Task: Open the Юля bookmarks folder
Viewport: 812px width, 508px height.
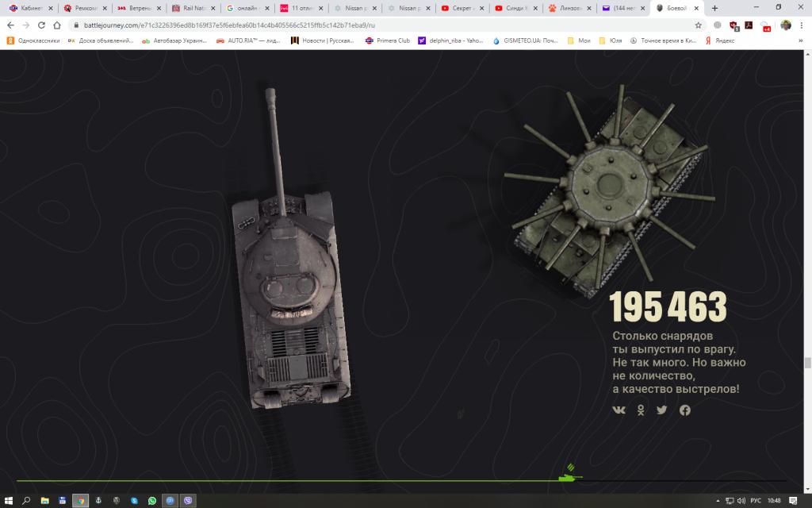Action: click(x=611, y=40)
